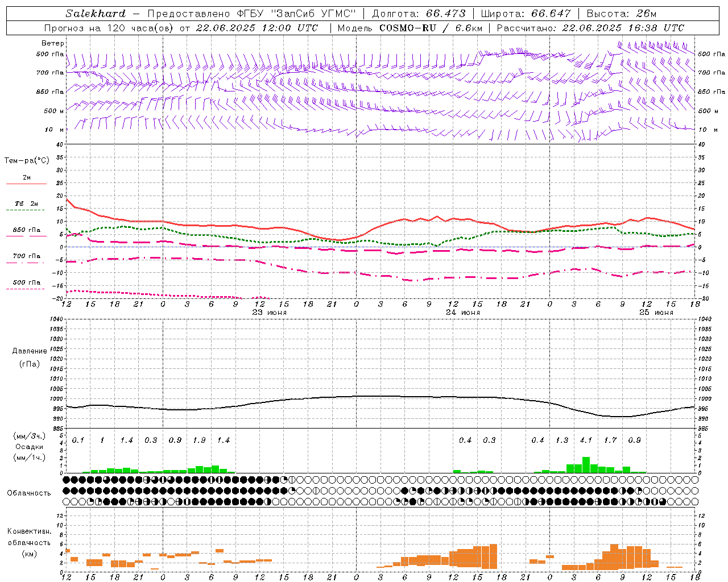Select the 700 гПа temperature legend entry

pos(27,256)
